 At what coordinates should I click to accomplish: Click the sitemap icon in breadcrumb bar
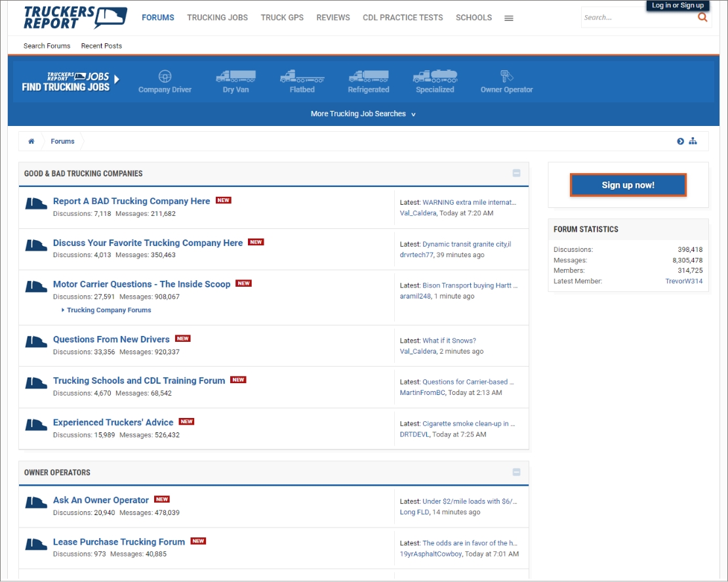(x=693, y=141)
